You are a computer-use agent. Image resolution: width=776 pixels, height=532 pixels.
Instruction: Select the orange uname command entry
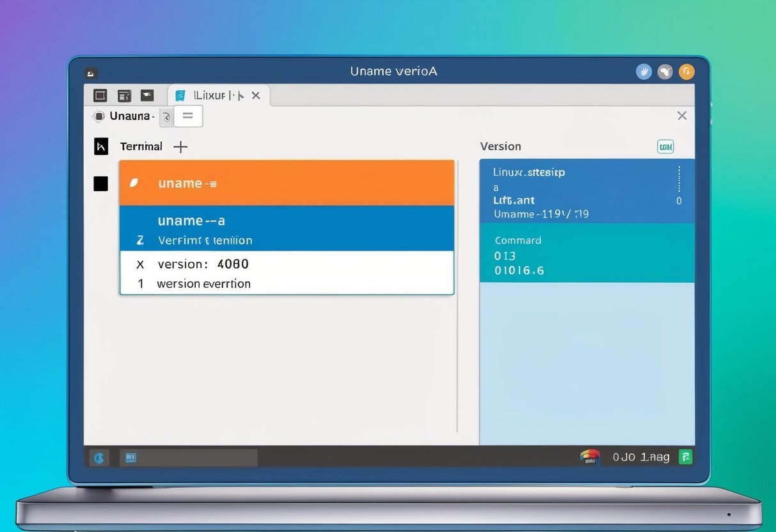coord(286,182)
